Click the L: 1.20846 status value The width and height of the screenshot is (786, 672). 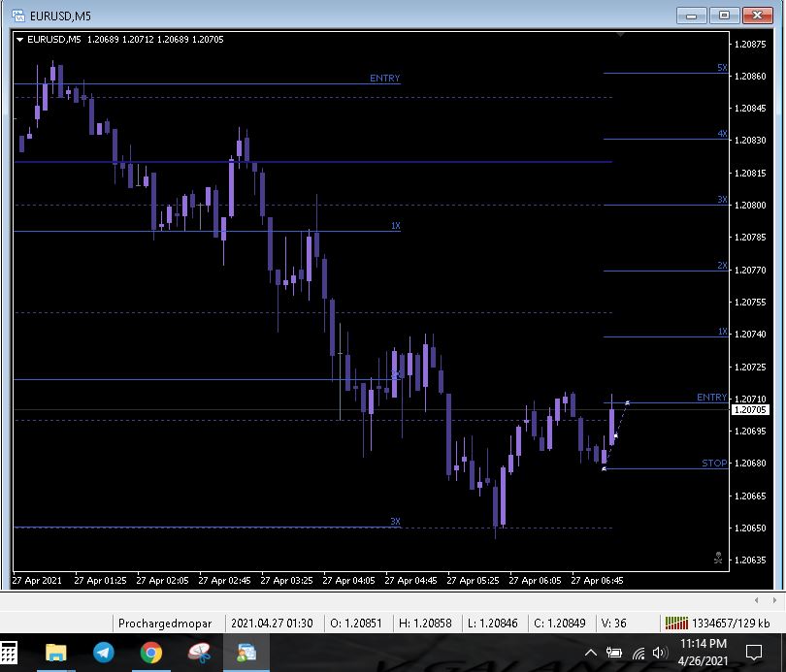(493, 623)
